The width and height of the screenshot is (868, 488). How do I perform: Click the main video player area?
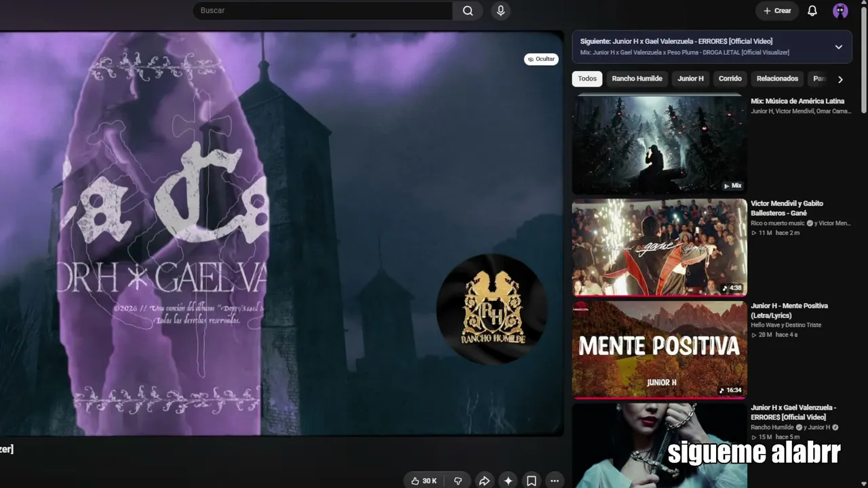[x=281, y=233]
